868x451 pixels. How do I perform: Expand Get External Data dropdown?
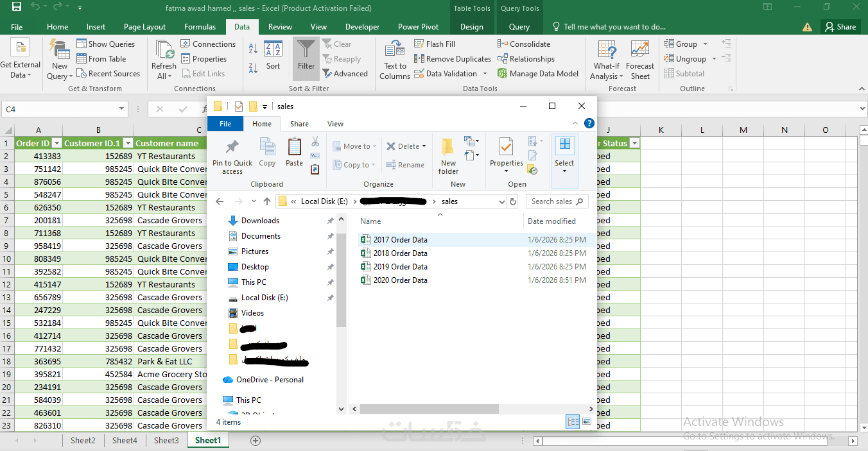[x=20, y=70]
